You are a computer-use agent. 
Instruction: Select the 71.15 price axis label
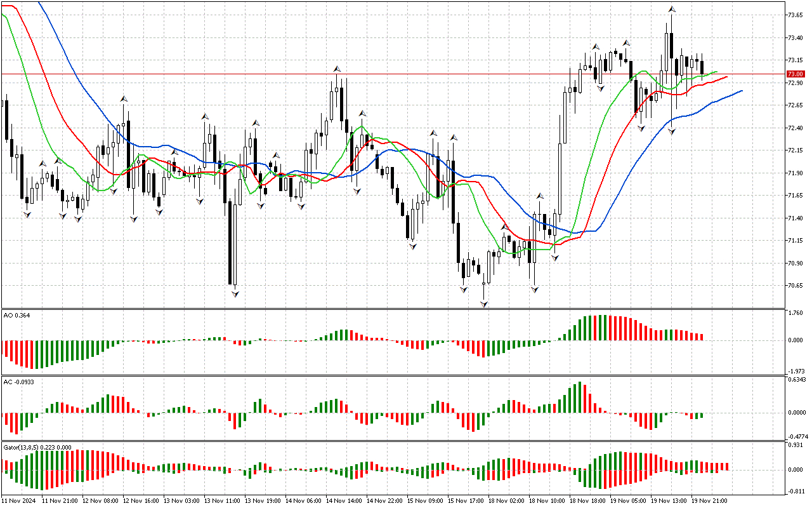click(796, 241)
